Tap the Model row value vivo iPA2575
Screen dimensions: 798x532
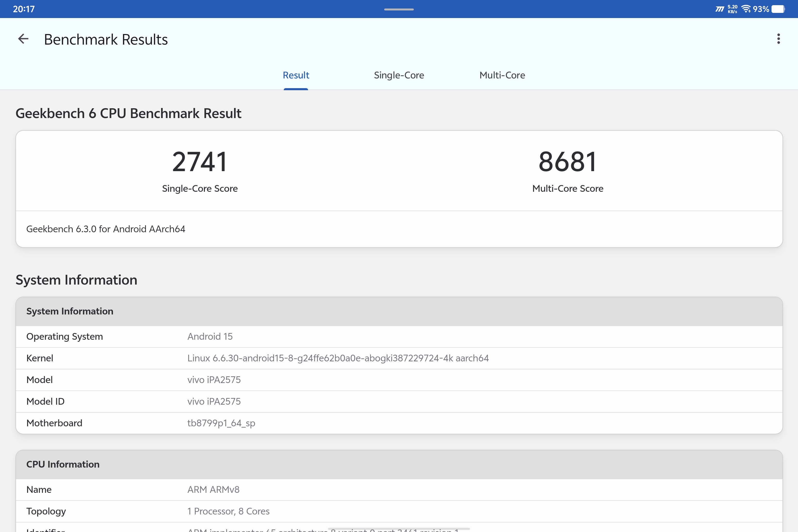[214, 380]
